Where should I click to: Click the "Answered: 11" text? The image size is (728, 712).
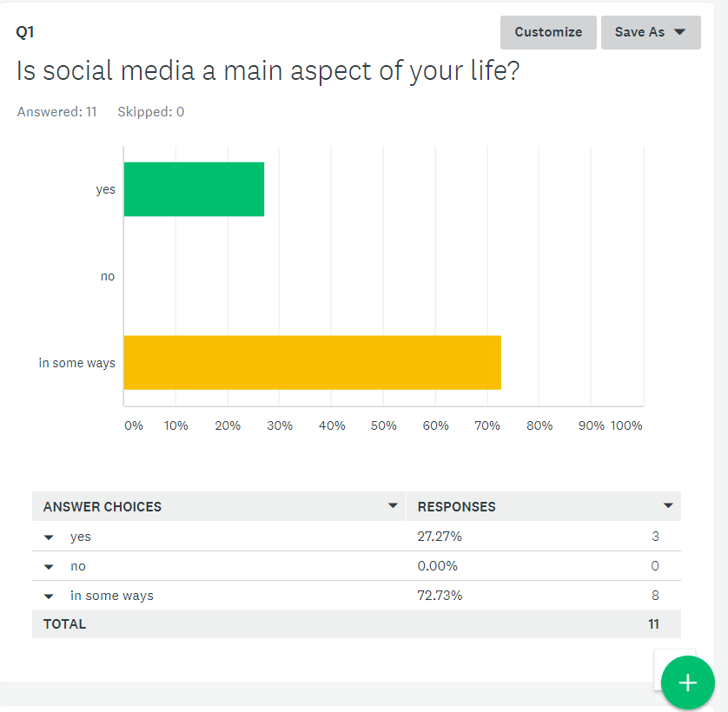(56, 112)
